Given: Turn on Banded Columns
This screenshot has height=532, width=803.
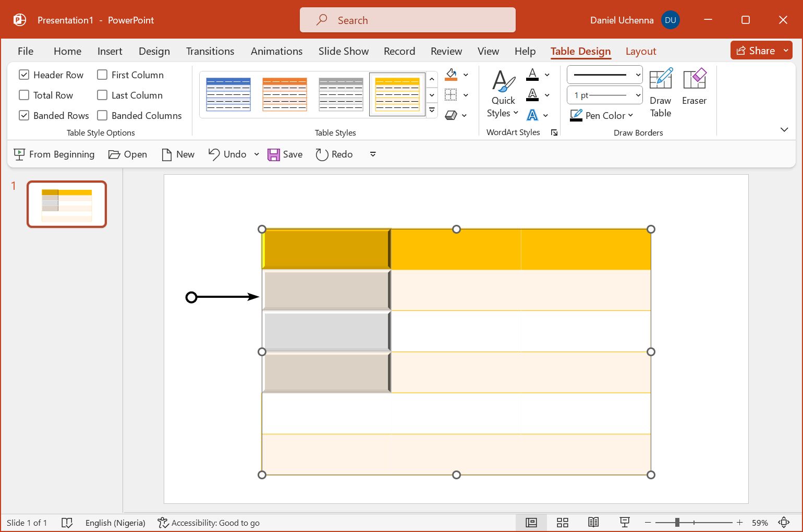Looking at the screenshot, I should (x=103, y=116).
